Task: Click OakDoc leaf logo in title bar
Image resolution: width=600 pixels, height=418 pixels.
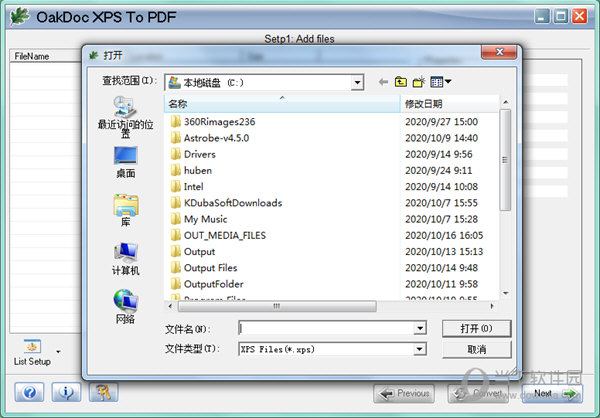Action: (x=19, y=17)
